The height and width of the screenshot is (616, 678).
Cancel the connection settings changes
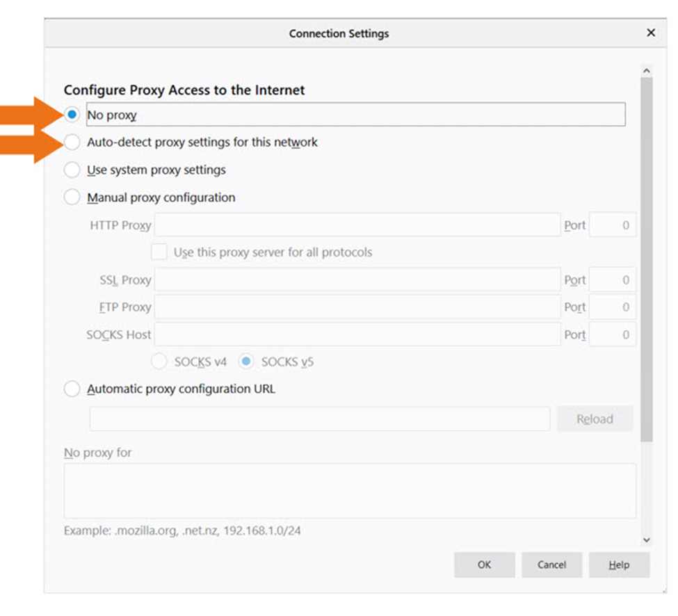click(x=551, y=565)
